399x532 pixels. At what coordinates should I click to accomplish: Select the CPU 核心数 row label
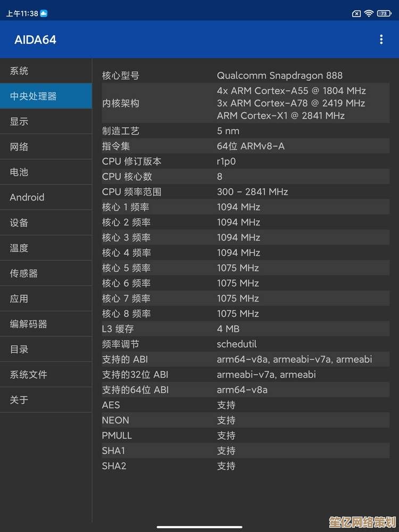tap(127, 177)
